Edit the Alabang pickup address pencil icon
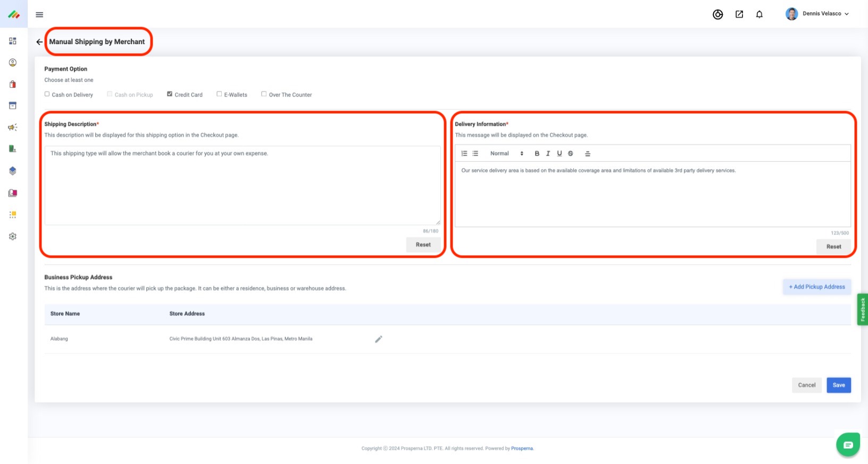 pyautogui.click(x=379, y=339)
